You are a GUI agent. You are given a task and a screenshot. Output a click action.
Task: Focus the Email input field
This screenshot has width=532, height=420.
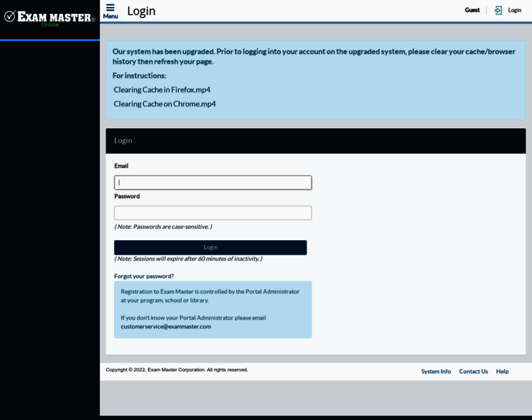(x=213, y=183)
